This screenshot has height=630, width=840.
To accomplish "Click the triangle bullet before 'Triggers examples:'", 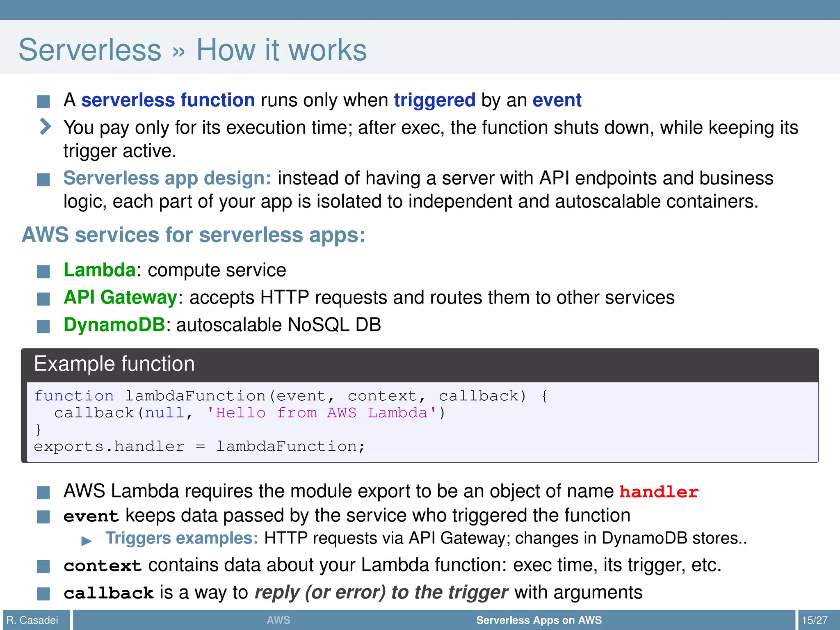I will (87, 541).
